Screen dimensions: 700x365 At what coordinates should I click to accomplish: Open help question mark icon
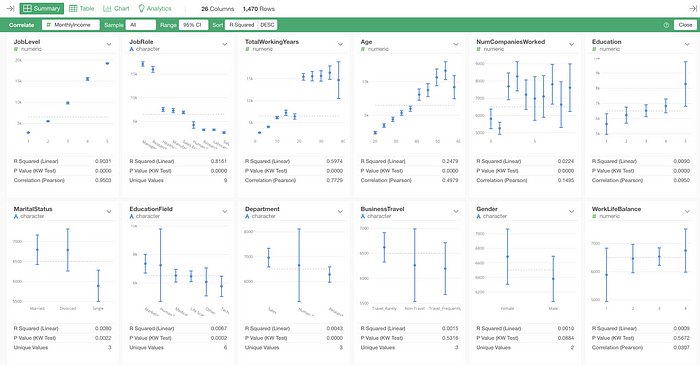(x=666, y=25)
